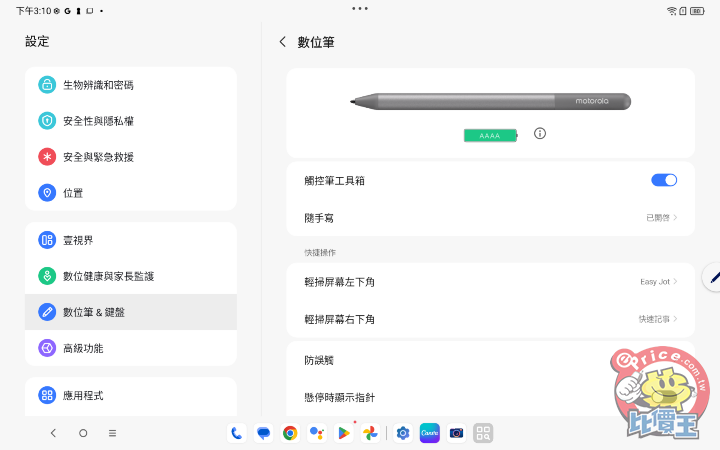The width and height of the screenshot is (720, 450).
Task: Go back from the 數位筆 page
Action: tap(282, 42)
